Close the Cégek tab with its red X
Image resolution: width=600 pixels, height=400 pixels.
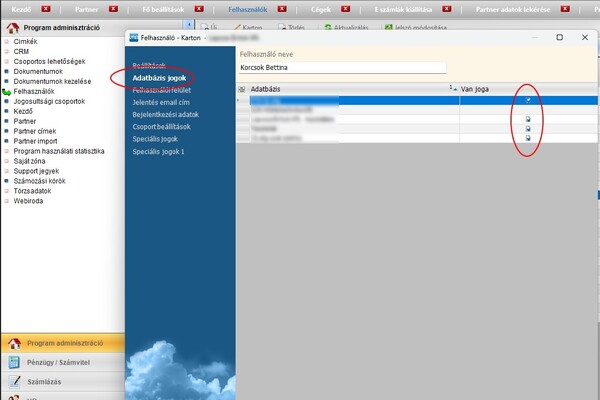point(346,9)
